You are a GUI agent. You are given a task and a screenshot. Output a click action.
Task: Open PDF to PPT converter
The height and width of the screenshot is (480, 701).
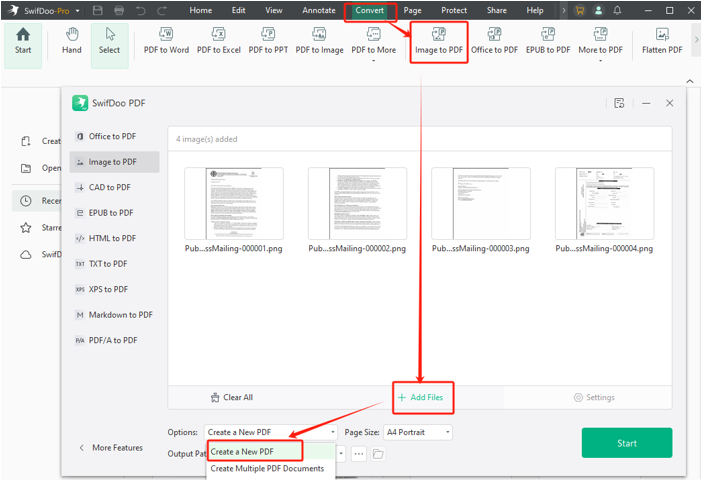(268, 41)
